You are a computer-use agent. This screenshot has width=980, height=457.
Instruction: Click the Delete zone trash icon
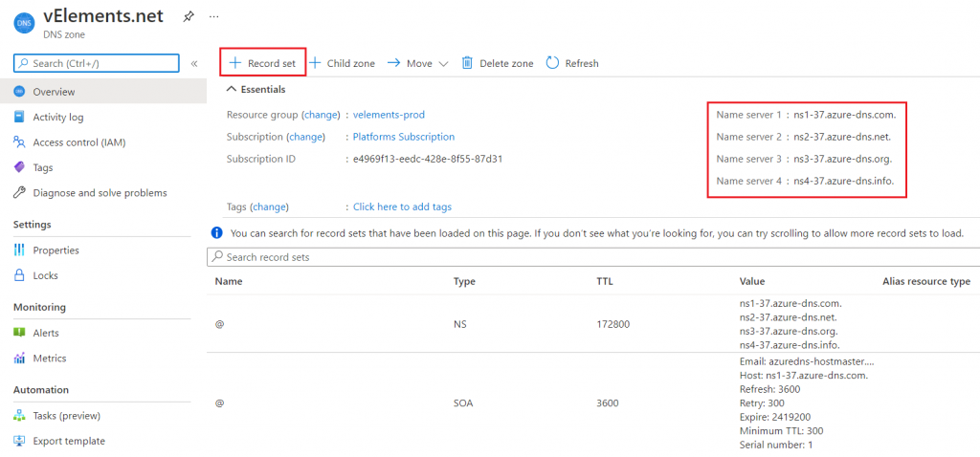pos(468,63)
